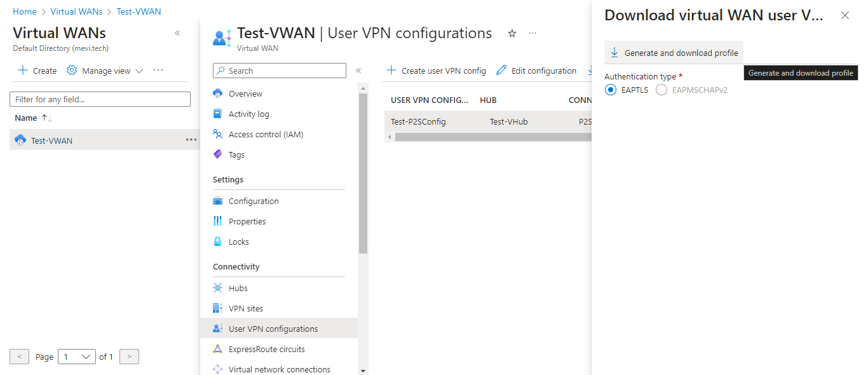Collapse the resource menu with double chevron

pos(358,71)
